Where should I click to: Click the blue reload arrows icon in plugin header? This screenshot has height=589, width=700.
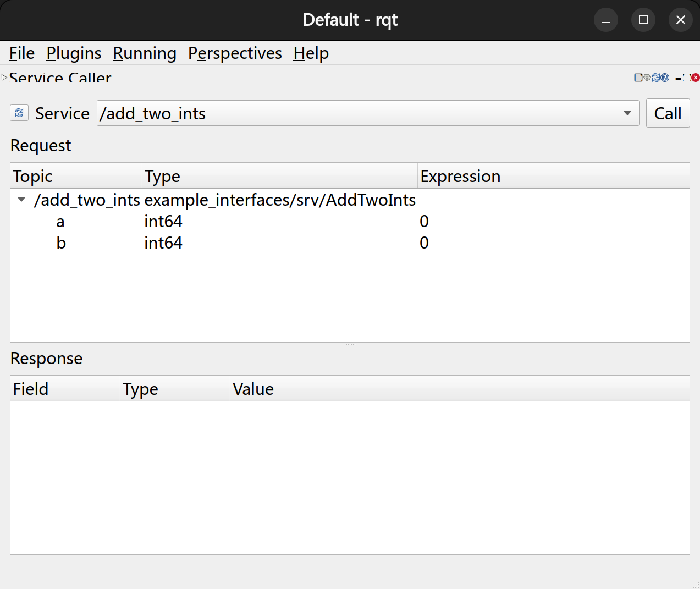(x=655, y=78)
